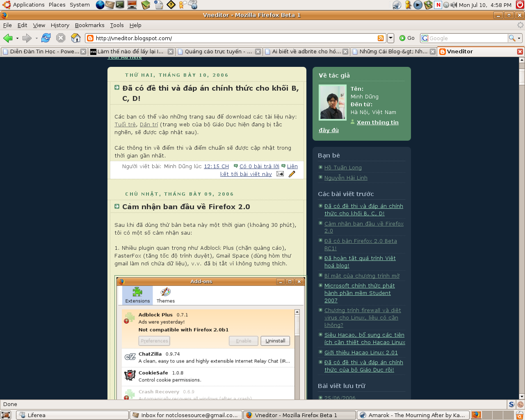The image size is (525, 420).
Task: Click the Ubuntu logo in the panel
Action: (6, 5)
